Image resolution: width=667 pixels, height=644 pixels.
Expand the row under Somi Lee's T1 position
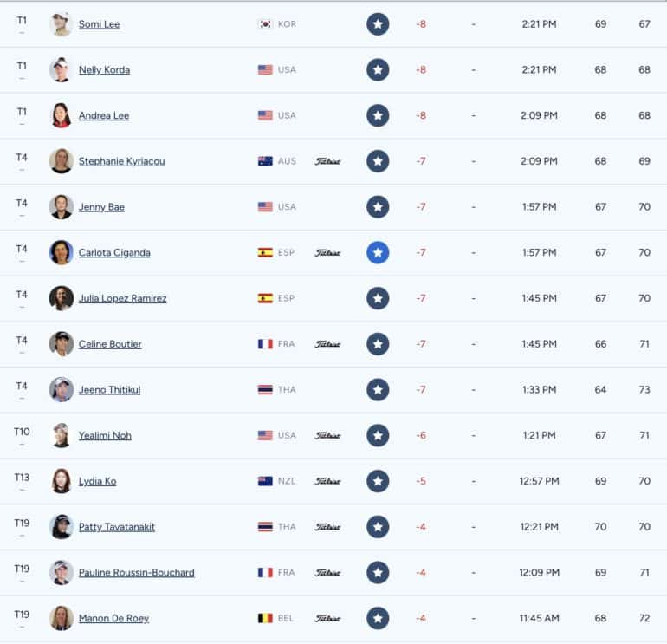point(22,33)
